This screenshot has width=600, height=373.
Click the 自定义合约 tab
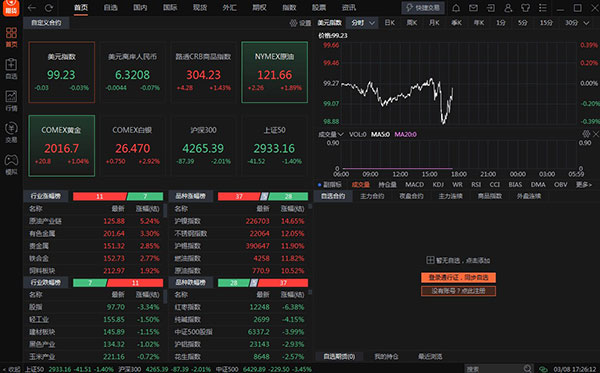tap(46, 23)
